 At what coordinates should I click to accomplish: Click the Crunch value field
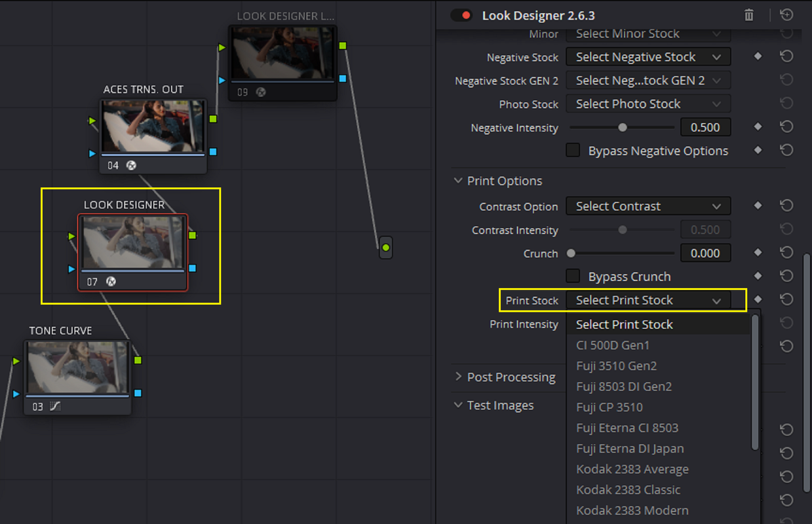706,253
